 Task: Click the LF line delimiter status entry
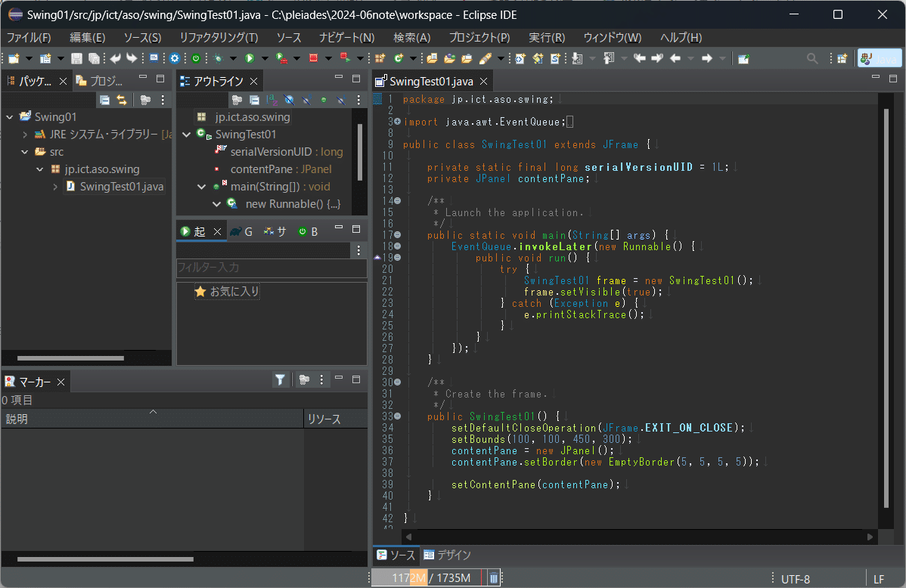(879, 580)
